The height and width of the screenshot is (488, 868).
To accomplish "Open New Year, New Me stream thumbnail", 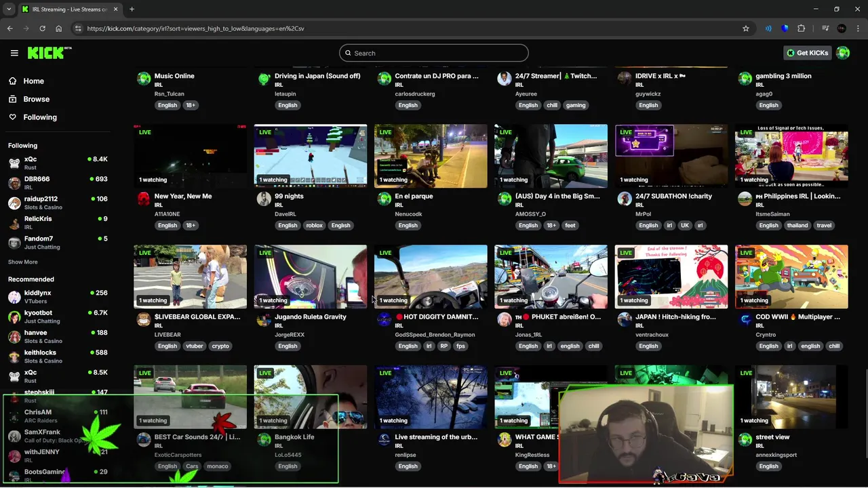I will click(x=190, y=156).
